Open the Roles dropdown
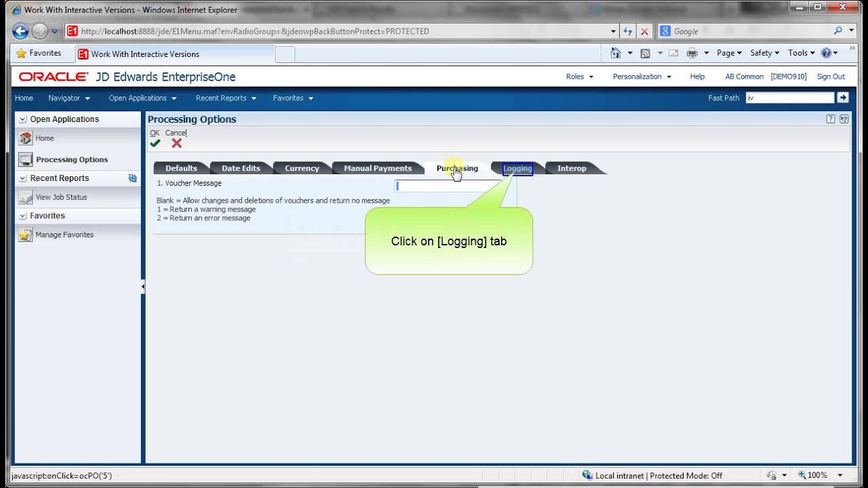This screenshot has width=868, height=488. click(580, 77)
